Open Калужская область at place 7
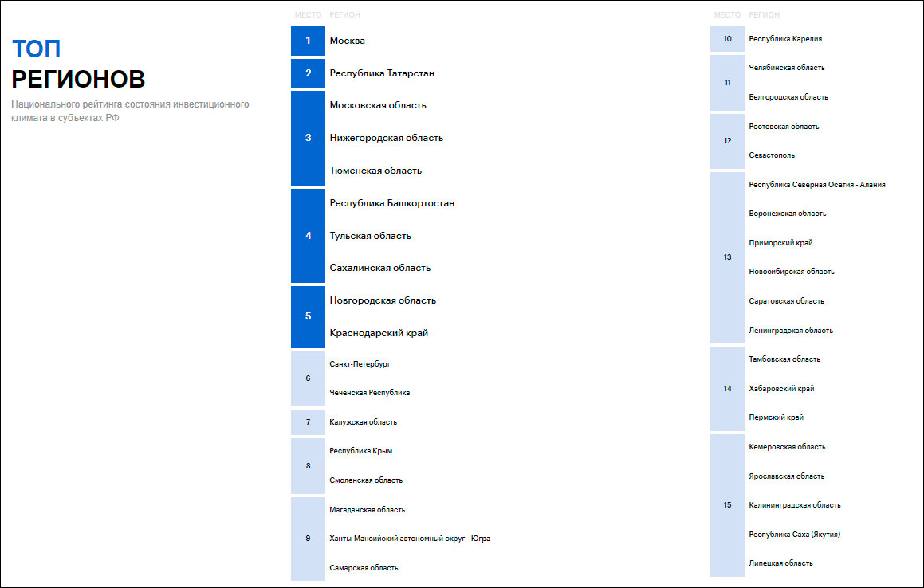Screen dimensions: 924x588 [x=363, y=422]
